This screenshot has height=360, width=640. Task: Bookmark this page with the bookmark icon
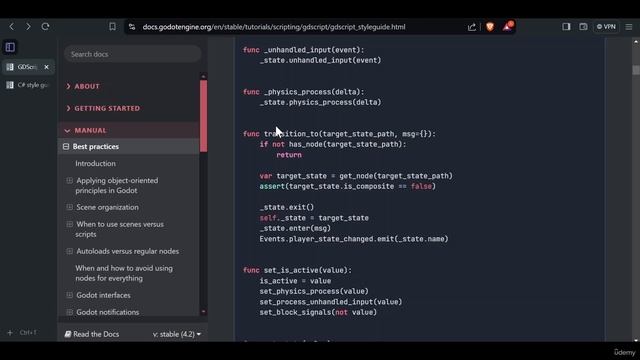(x=112, y=27)
